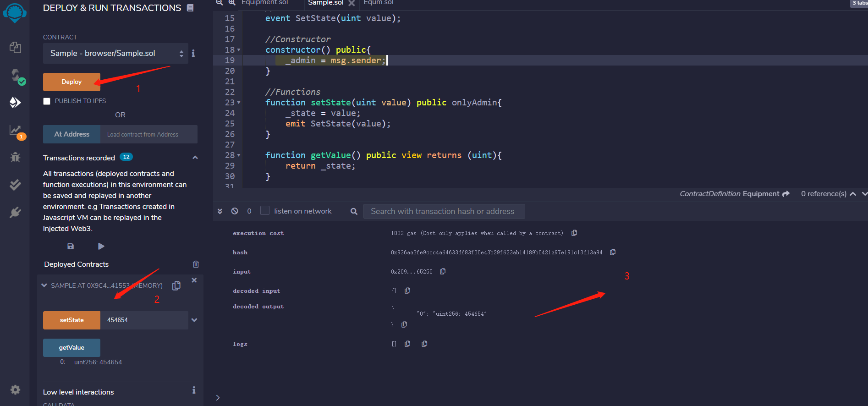The image size is (868, 406).
Task: Open Settings gear icon
Action: 15,390
